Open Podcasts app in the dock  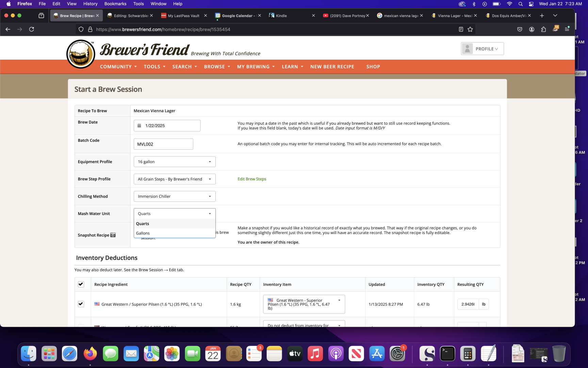[336, 354]
